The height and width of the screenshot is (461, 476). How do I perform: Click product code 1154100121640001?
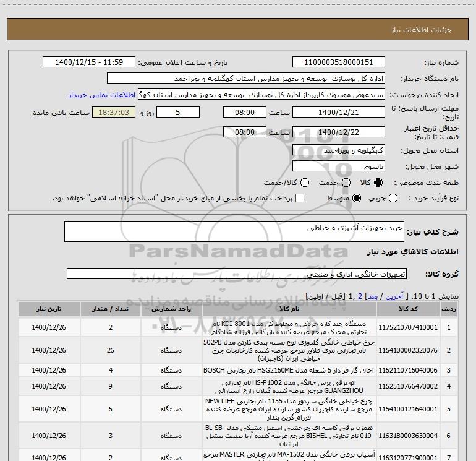coord(408,409)
